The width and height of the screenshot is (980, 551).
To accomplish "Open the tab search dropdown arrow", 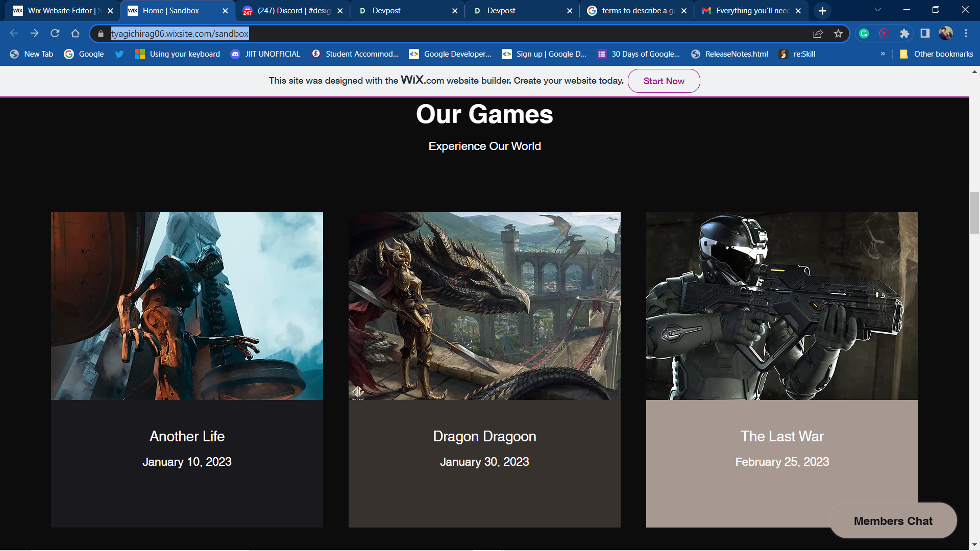I will [877, 10].
